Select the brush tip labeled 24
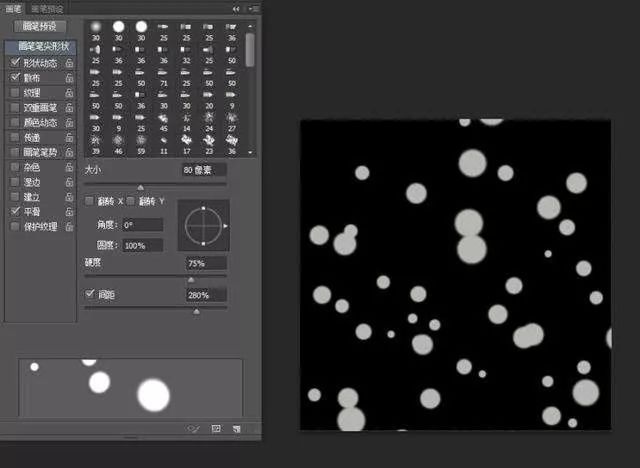Screen dimensions: 640x468 pyautogui.click(x=209, y=122)
